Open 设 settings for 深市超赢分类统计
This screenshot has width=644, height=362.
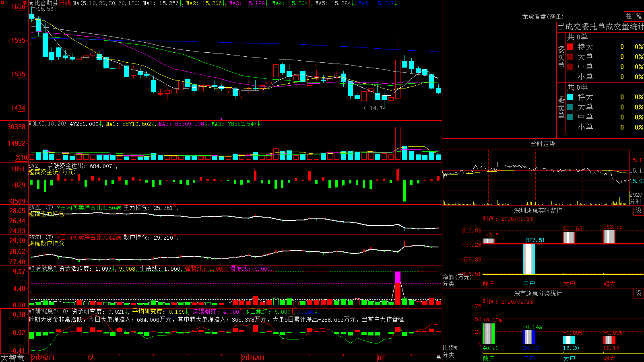pos(639,293)
